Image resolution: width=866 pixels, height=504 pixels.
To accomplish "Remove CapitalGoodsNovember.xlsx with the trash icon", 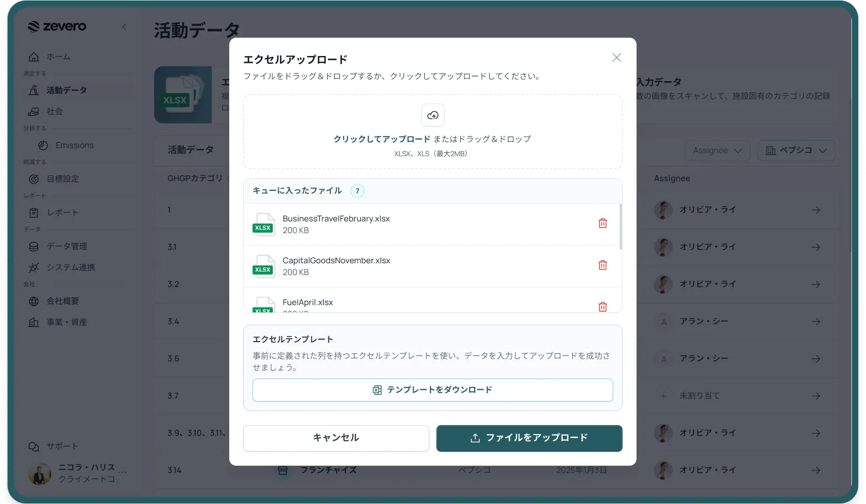I will coord(603,265).
